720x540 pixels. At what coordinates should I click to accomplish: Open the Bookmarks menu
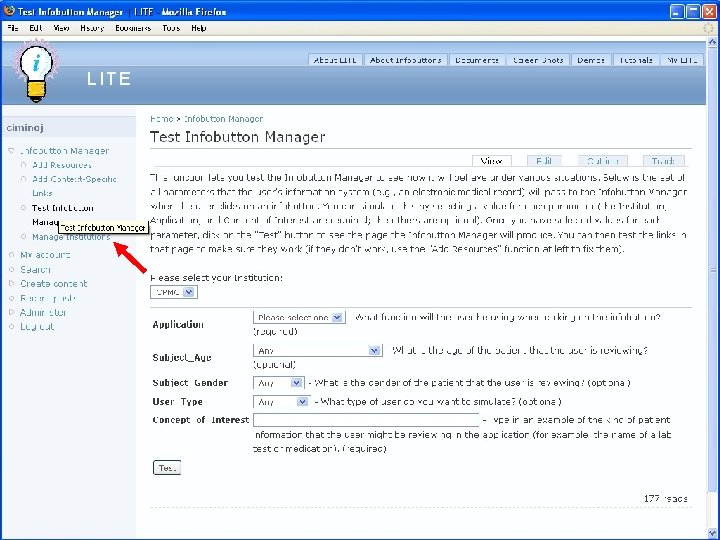point(133,28)
